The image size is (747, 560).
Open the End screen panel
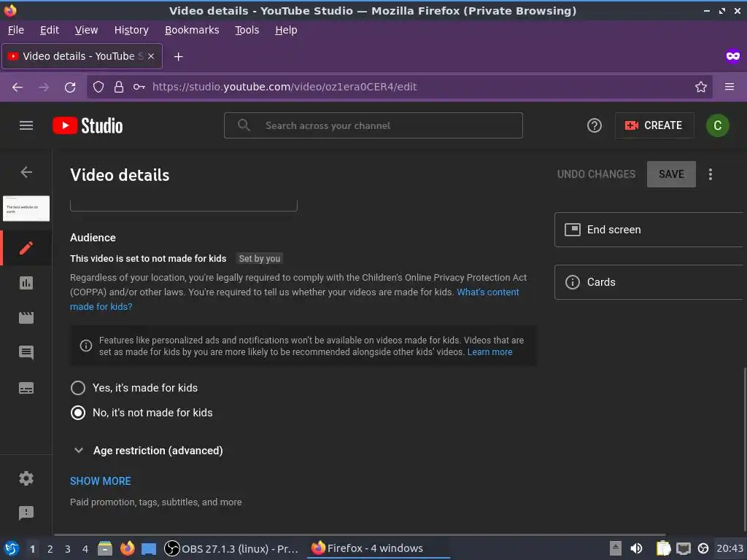pos(649,230)
